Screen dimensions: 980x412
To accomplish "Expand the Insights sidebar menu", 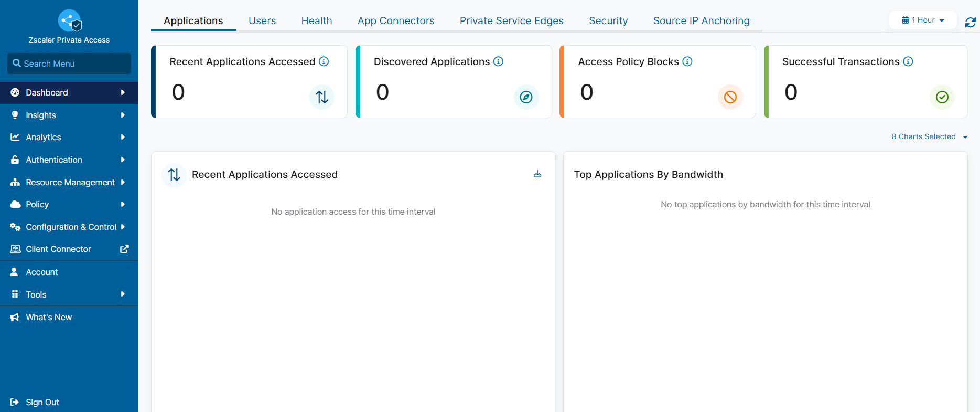I will tap(69, 115).
